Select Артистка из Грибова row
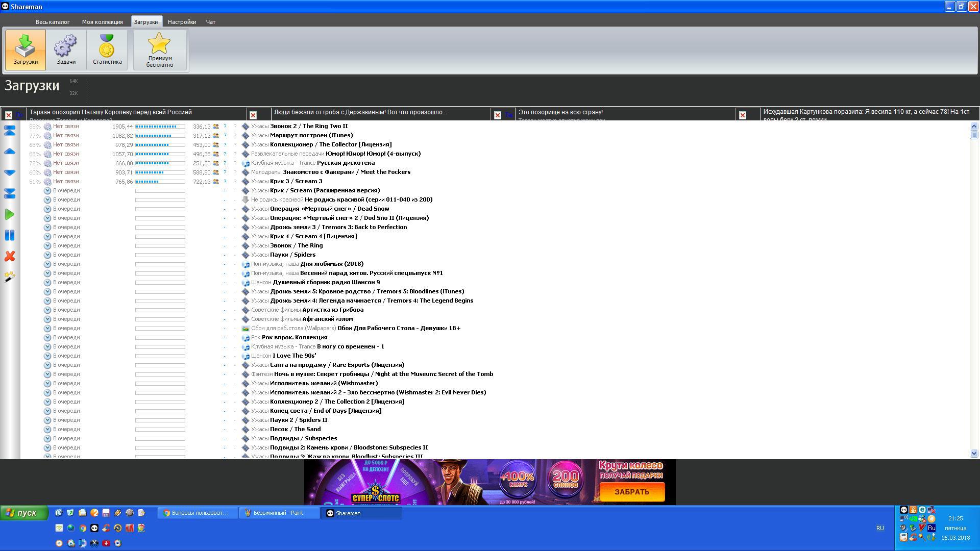This screenshot has width=980, height=551. [x=333, y=310]
